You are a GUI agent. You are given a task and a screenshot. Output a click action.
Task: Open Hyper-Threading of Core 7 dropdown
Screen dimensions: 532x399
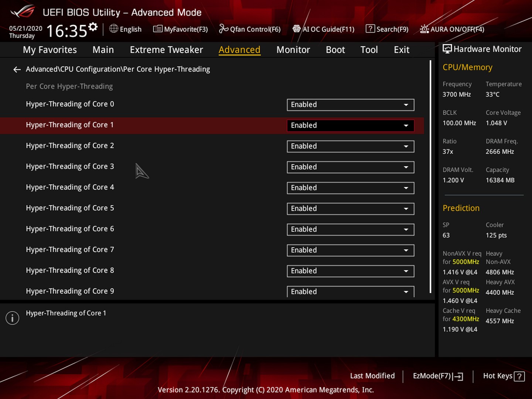tap(350, 250)
